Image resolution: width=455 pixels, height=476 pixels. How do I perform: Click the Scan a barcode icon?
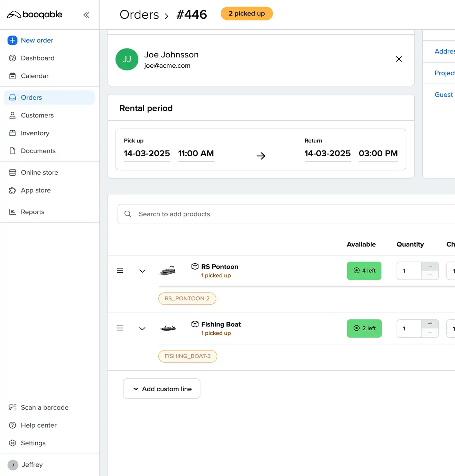click(x=12, y=408)
